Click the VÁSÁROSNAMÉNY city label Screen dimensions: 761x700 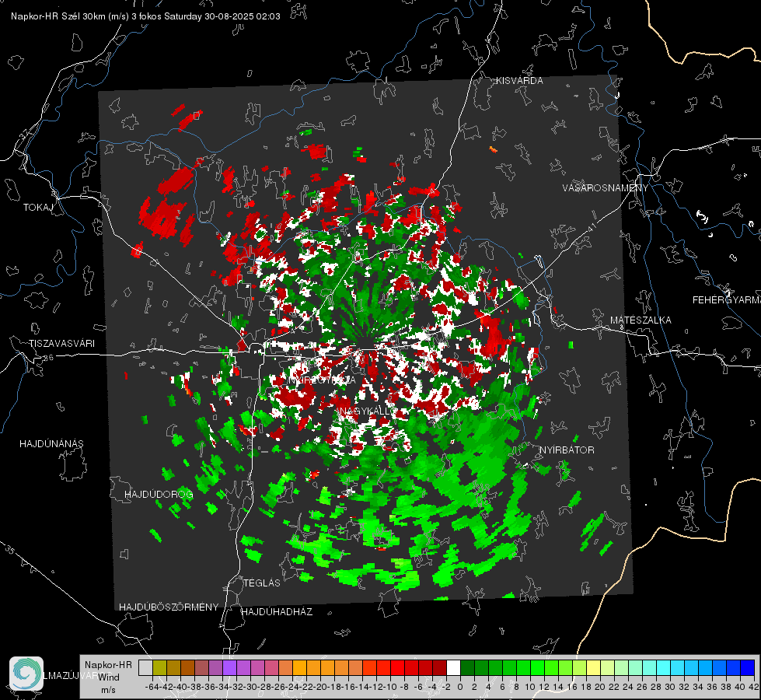pyautogui.click(x=606, y=188)
